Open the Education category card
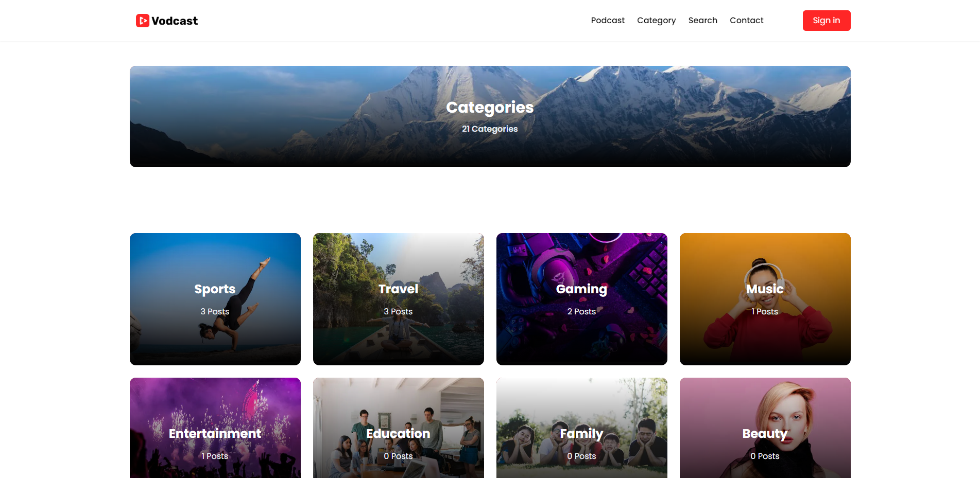The image size is (980, 478). tap(399, 428)
